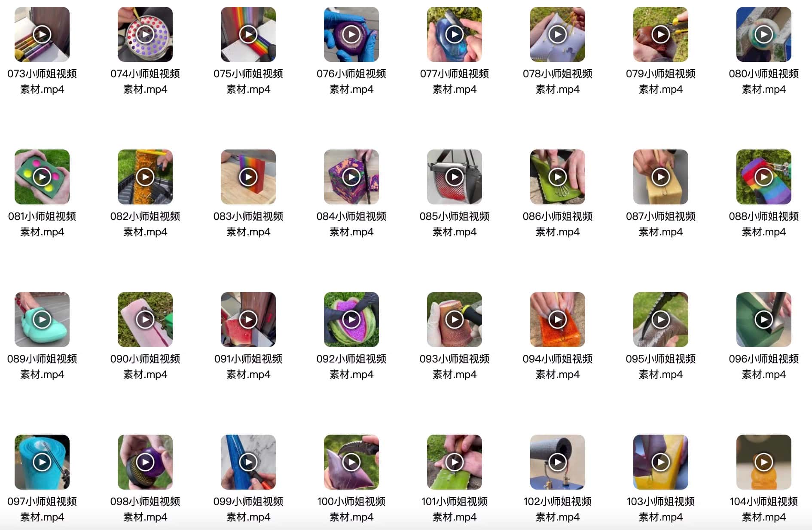Select the 080小师姐视频素材.mp4 file
812x530 pixels.
764,34
